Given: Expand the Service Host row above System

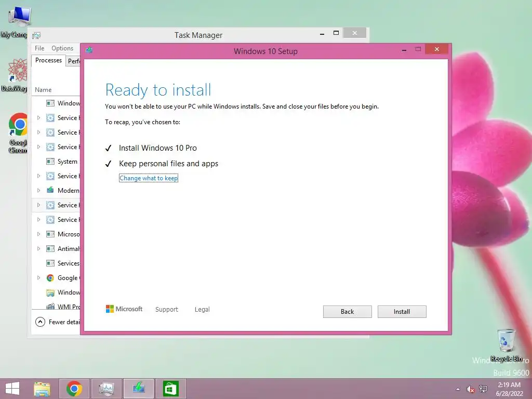Looking at the screenshot, I should [x=38, y=147].
